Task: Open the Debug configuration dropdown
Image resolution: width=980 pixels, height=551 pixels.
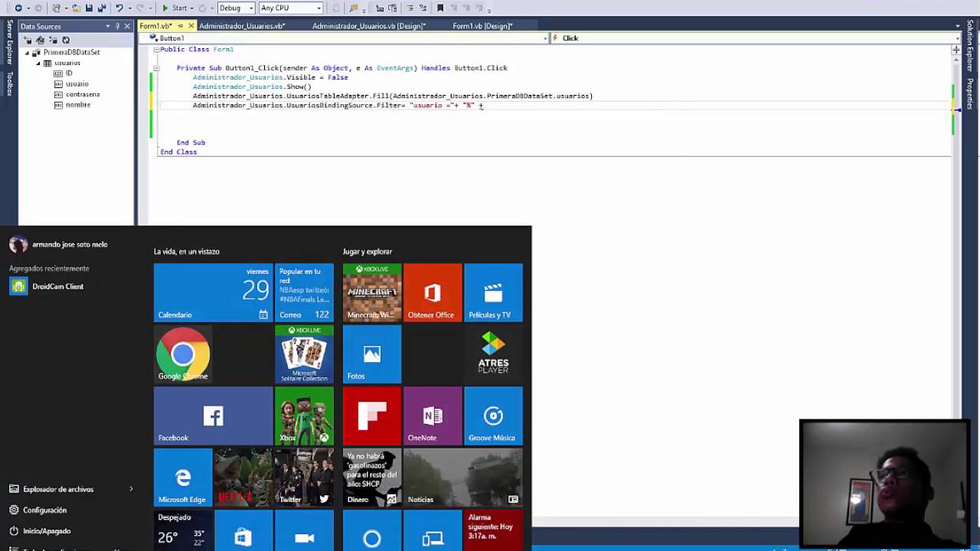Action: [x=236, y=8]
